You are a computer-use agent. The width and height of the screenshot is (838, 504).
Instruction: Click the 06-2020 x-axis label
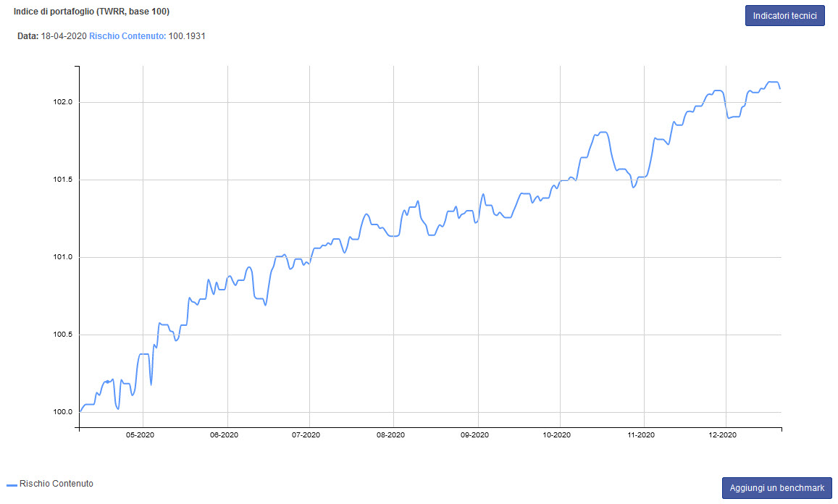click(x=224, y=435)
